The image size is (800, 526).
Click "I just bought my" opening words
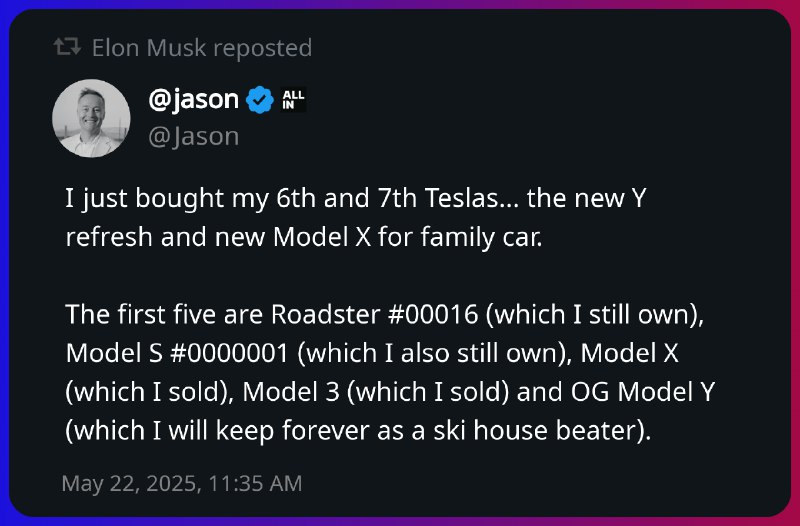point(167,198)
